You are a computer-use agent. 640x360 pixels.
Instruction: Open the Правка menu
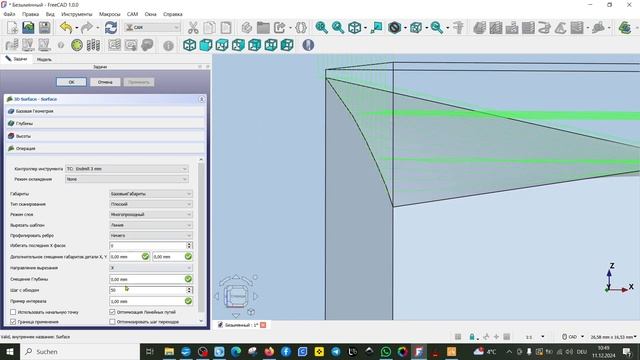tap(31, 14)
